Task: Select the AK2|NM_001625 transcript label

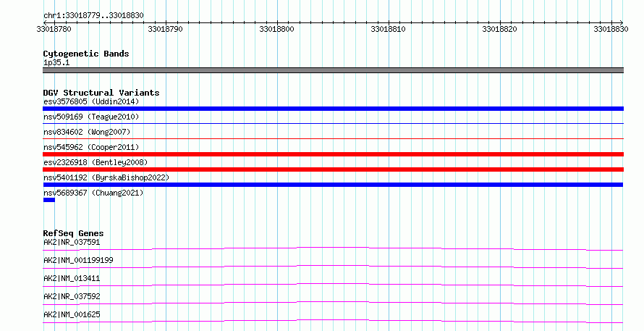Action: (x=72, y=314)
